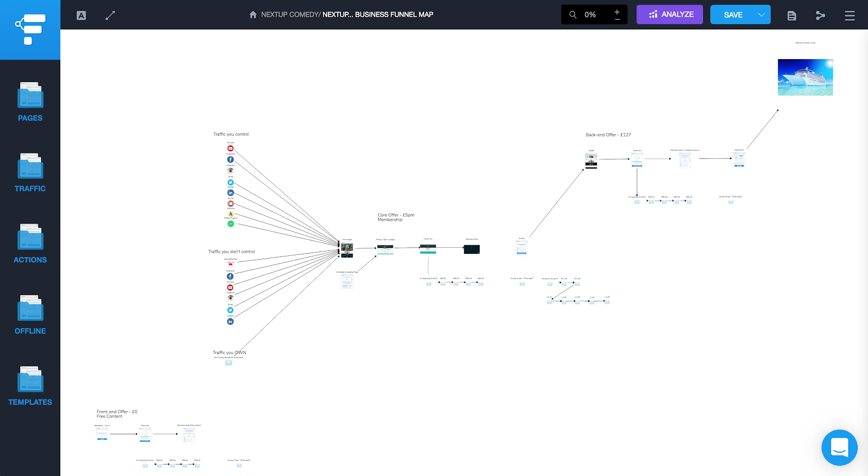Go to home via house icon

pos(253,15)
